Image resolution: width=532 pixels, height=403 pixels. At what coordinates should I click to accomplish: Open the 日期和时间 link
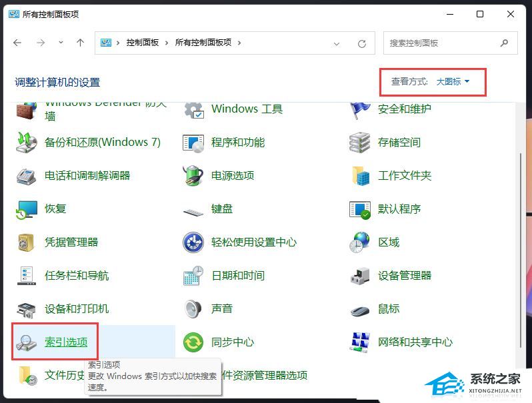pyautogui.click(x=238, y=276)
